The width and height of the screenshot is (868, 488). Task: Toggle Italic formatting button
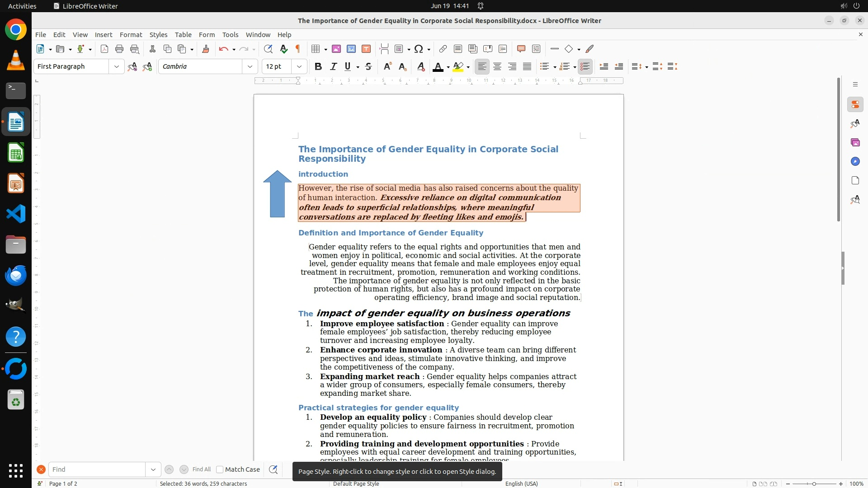coord(334,66)
